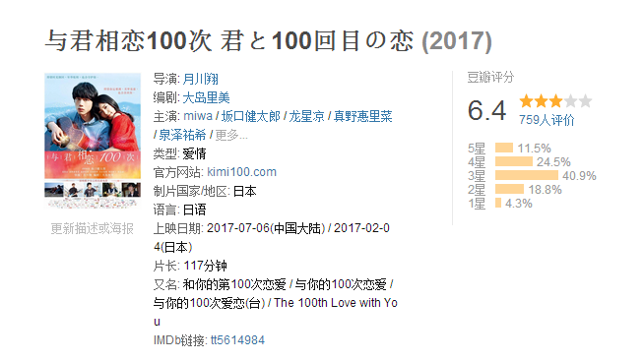Click the 4星 rating bar
Screen dimensions: 644x361
514,161
